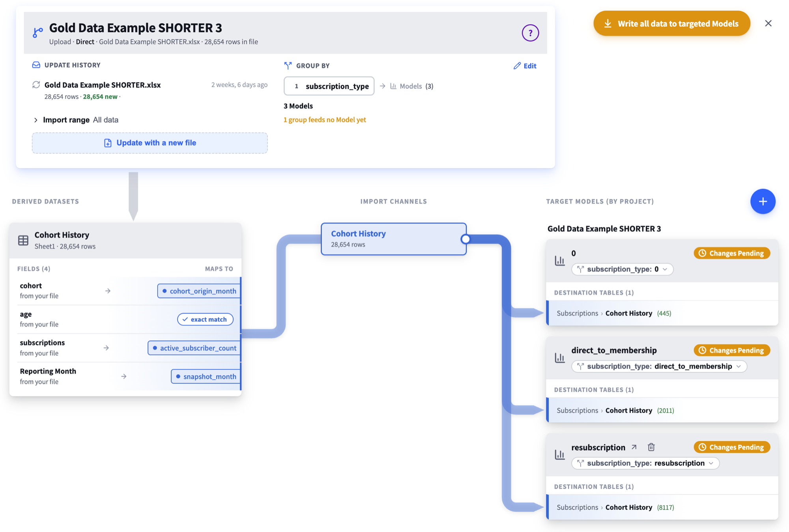
Task: Open resubscription model via external arrow icon
Action: click(x=634, y=447)
